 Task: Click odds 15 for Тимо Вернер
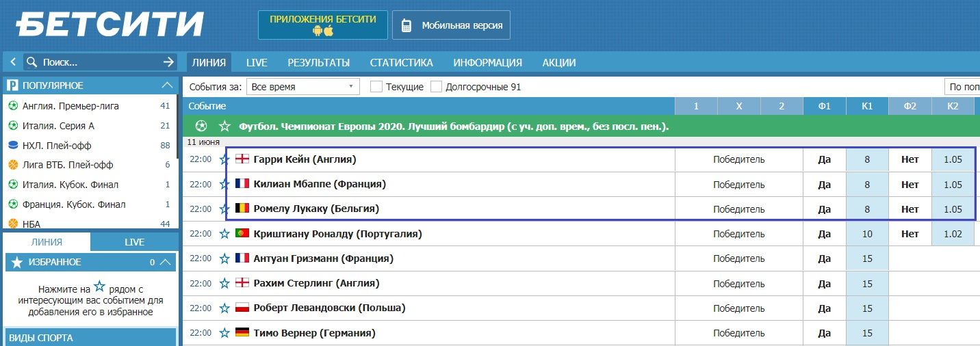coord(867,333)
